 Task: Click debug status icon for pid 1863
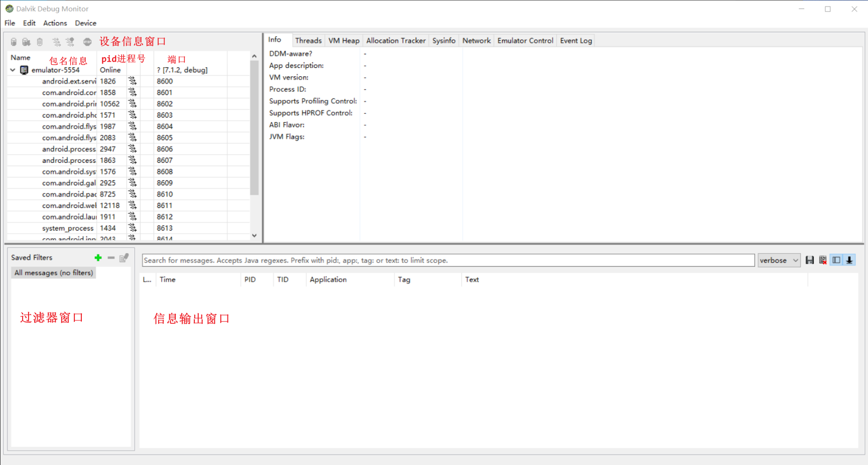pos(132,160)
